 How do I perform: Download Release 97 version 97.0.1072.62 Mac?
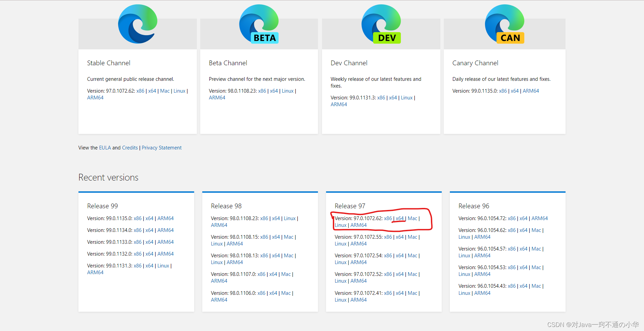click(413, 218)
